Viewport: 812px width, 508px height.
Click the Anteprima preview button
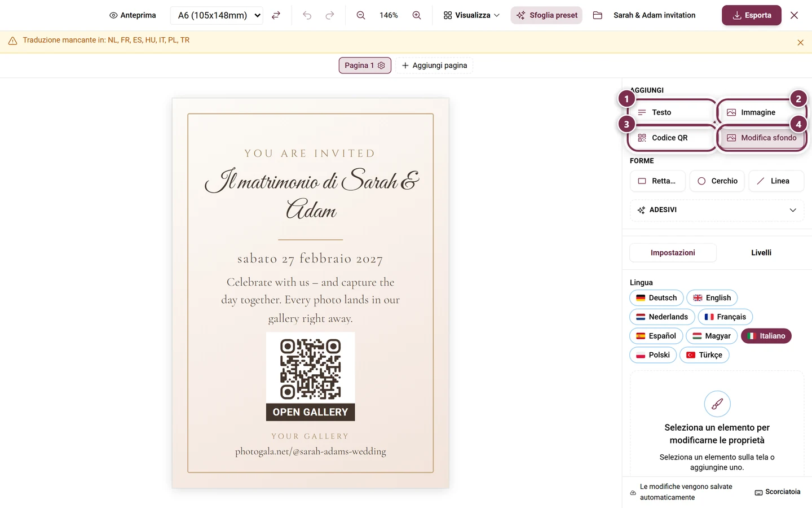pos(133,15)
